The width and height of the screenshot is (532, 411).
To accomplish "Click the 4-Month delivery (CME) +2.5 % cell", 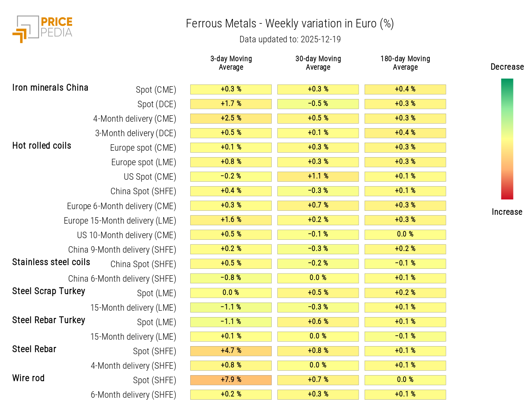I will [x=231, y=118].
